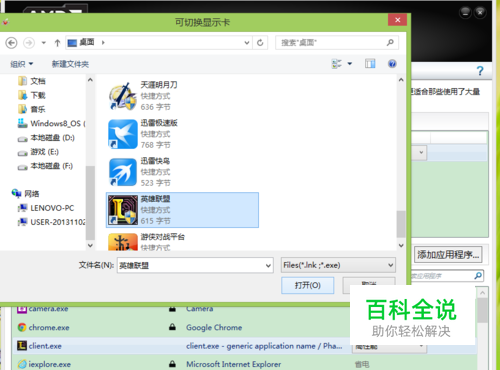This screenshot has height=370, width=500.
Task: Click iexplore.exe application icon
Action: click(x=22, y=364)
